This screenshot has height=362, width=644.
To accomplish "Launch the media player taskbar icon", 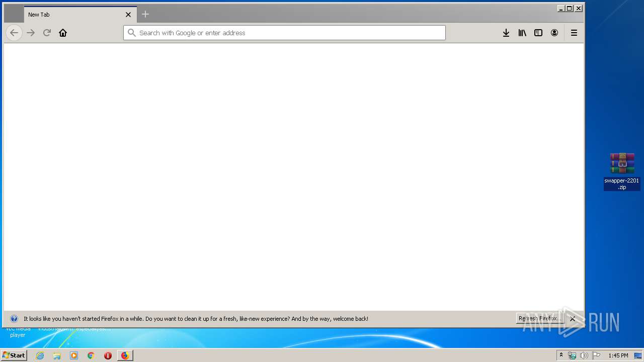I will [x=74, y=355].
